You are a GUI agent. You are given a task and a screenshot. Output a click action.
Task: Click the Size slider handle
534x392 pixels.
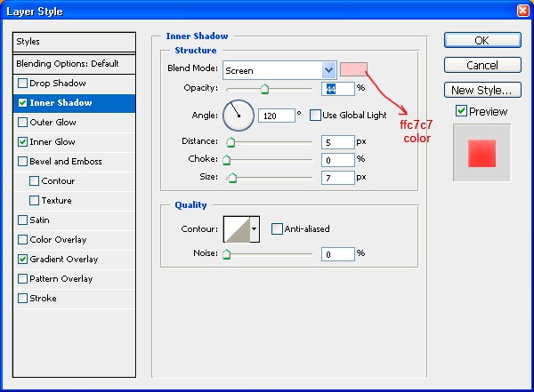pos(232,178)
